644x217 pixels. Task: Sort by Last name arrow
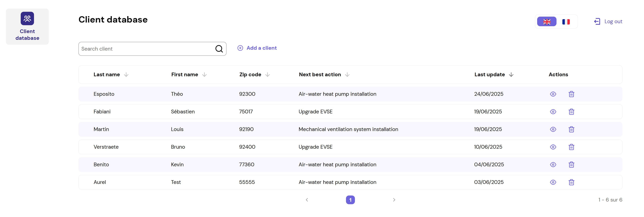126,75
